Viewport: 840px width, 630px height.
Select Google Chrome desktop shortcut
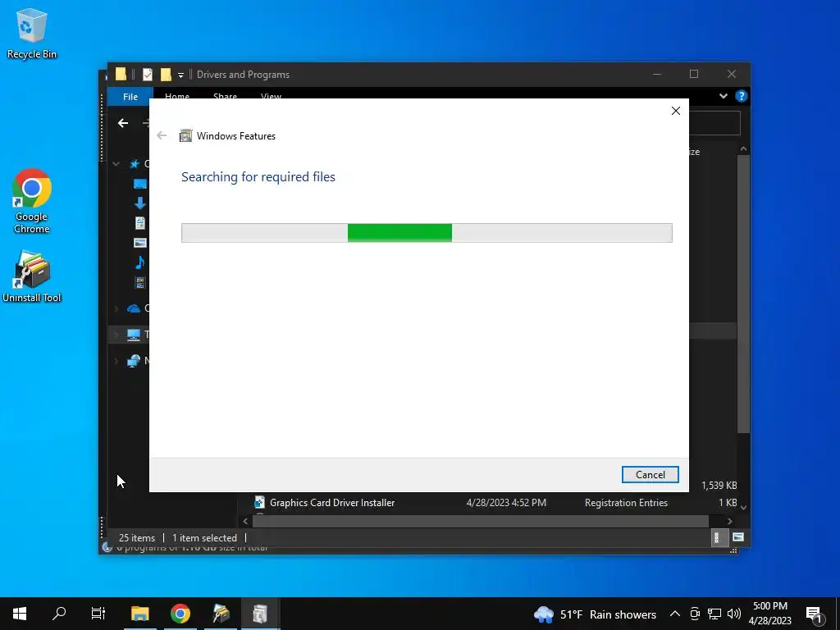point(32,202)
